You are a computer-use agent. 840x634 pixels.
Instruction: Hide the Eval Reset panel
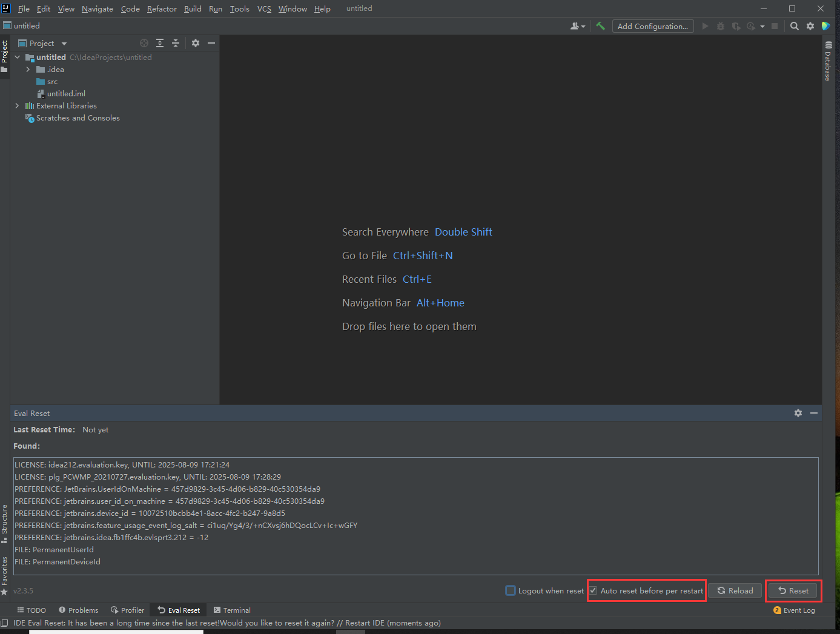tap(814, 413)
